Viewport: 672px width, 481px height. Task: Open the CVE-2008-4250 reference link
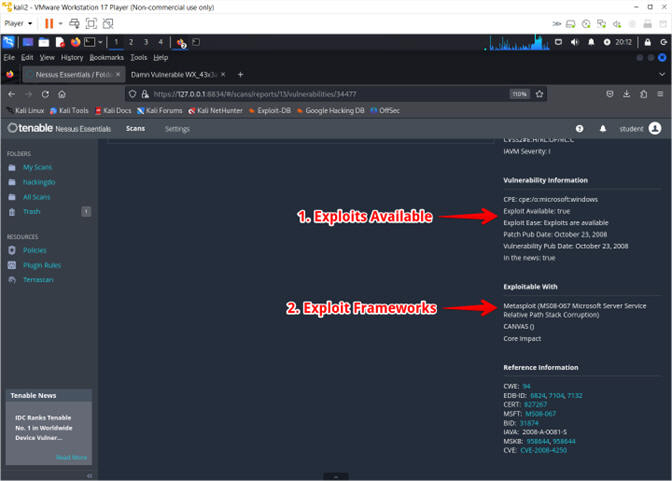tap(543, 450)
